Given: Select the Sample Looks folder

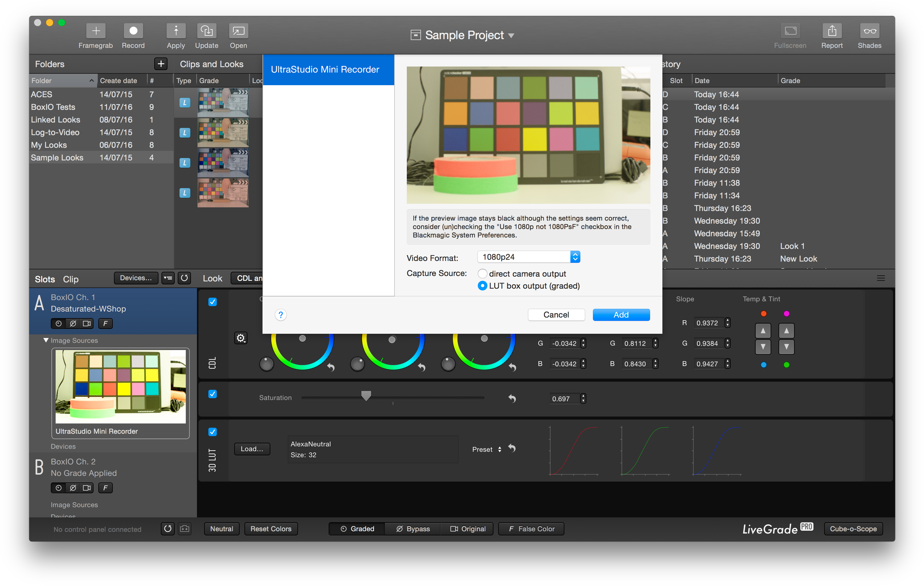Looking at the screenshot, I should [x=57, y=157].
